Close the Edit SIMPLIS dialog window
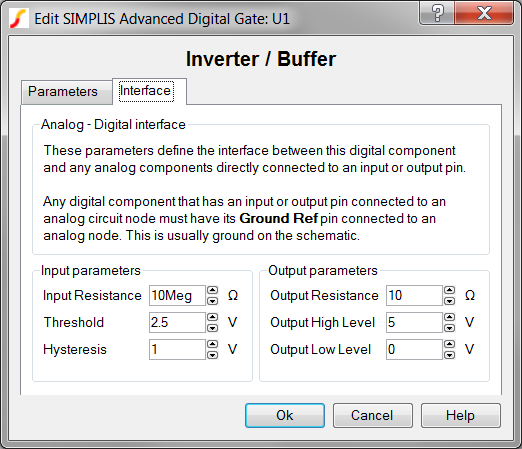Viewport: 522px width, 449px height. coord(484,13)
